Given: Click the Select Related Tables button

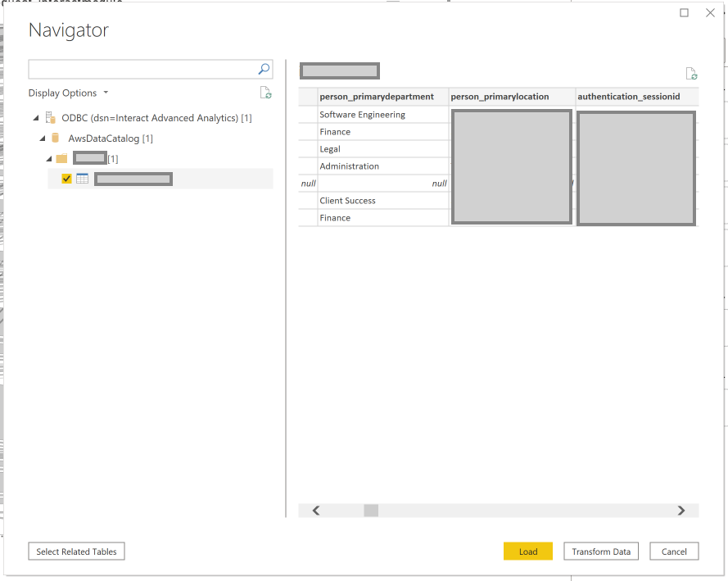Looking at the screenshot, I should tap(76, 551).
